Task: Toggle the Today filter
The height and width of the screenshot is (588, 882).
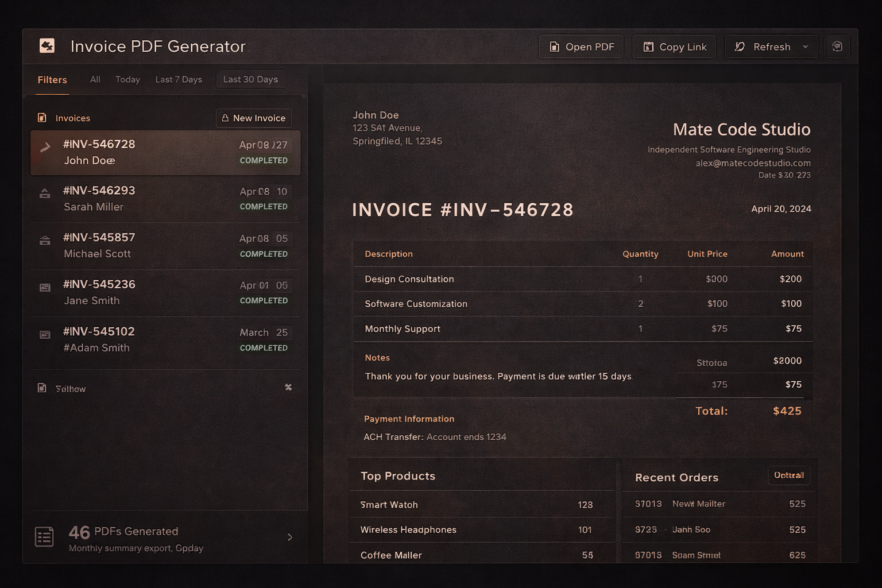Action: point(127,79)
